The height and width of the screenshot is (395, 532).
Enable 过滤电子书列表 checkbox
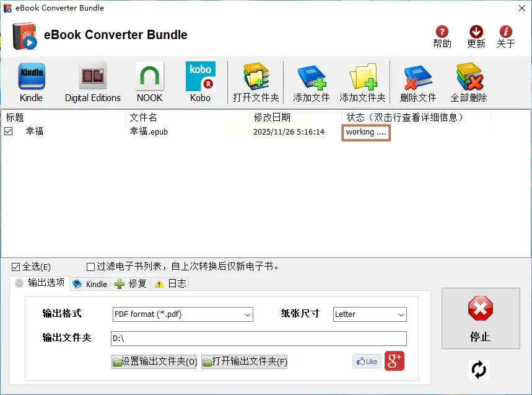click(x=90, y=267)
